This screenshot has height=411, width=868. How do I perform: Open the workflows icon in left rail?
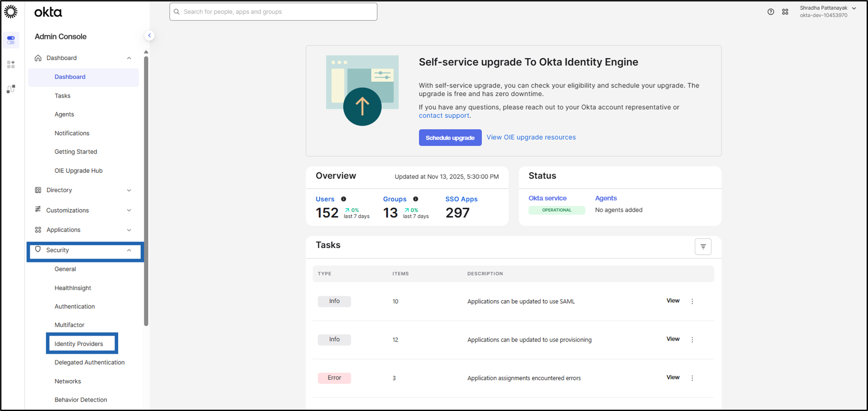11,89
